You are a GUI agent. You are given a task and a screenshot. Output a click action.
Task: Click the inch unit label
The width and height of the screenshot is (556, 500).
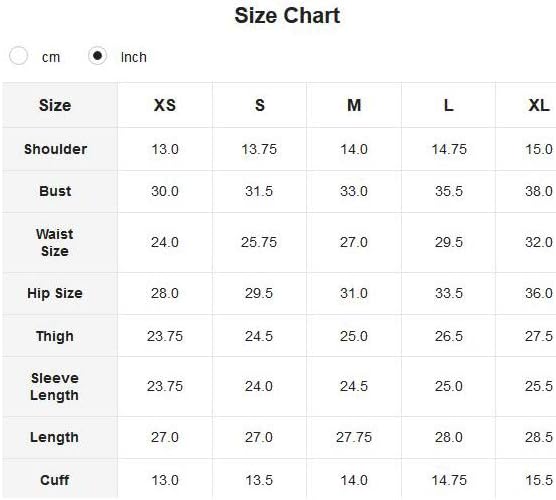pyautogui.click(x=134, y=57)
